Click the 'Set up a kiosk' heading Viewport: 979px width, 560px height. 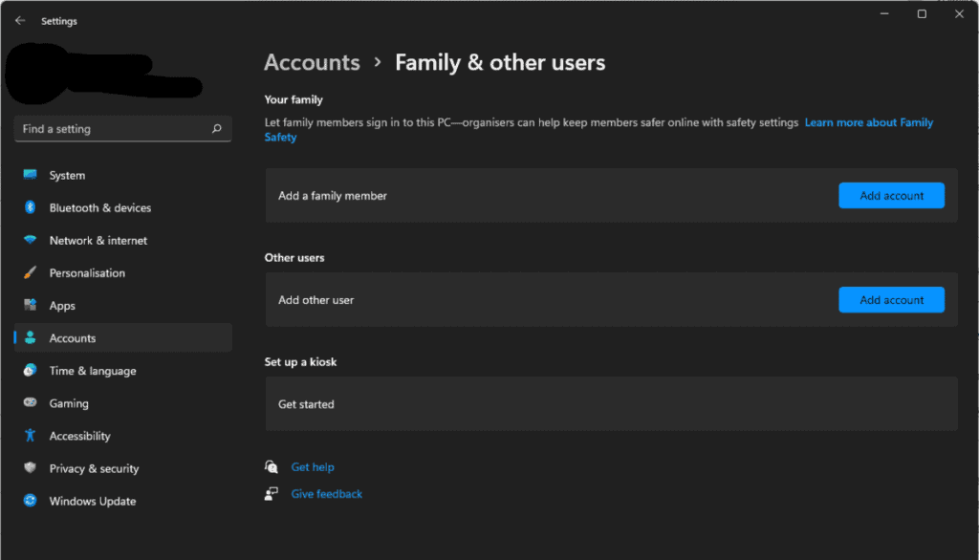(x=300, y=361)
